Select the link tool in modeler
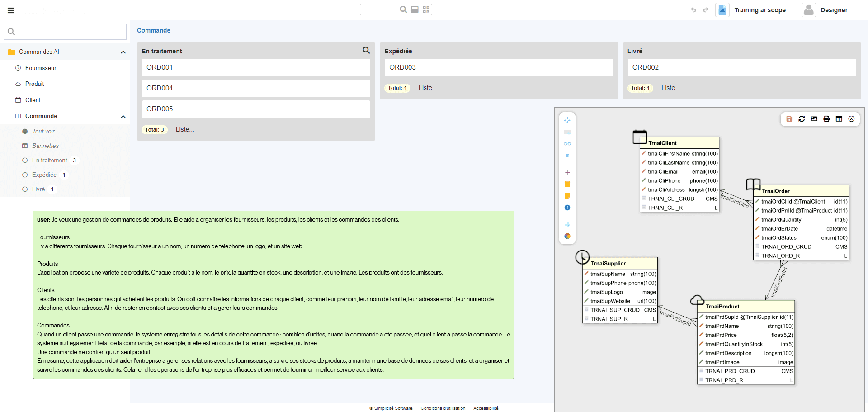This screenshot has width=868, height=412. click(567, 144)
